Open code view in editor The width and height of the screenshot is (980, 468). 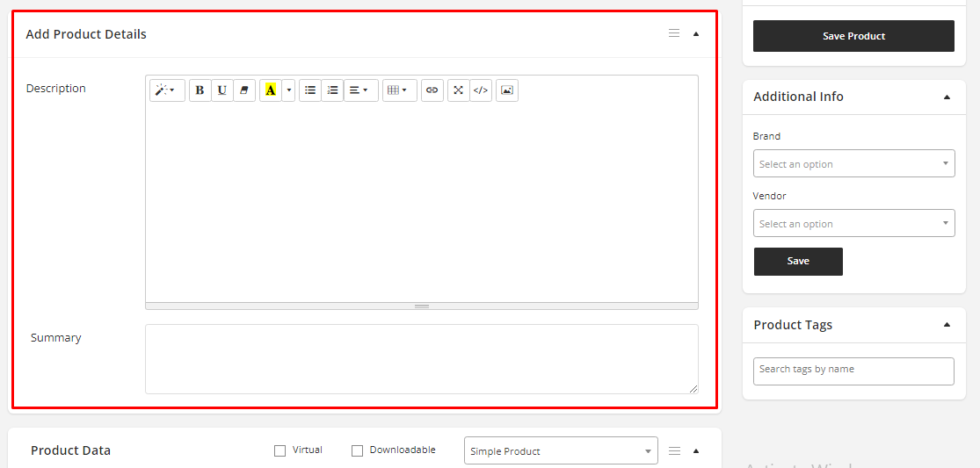[481, 90]
